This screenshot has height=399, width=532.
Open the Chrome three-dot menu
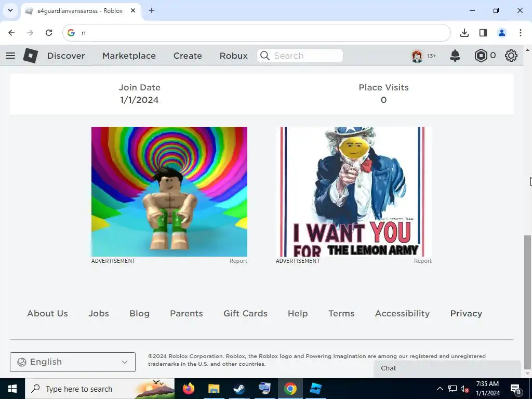521,33
